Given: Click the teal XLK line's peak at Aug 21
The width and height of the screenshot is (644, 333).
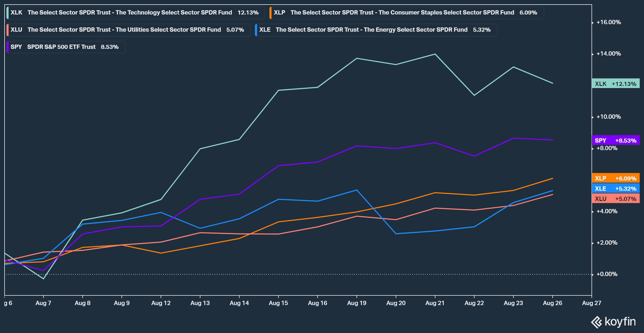Looking at the screenshot, I should click(x=435, y=54).
